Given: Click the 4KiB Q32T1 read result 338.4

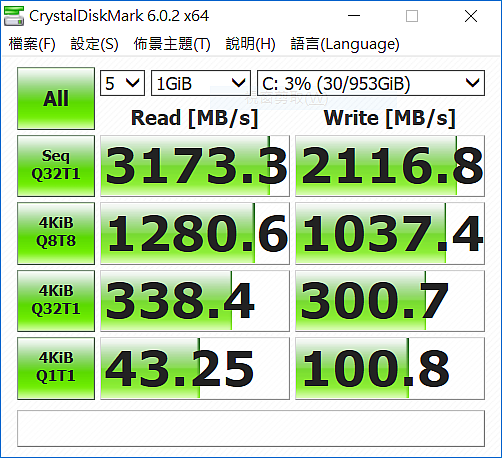Looking at the screenshot, I should pyautogui.click(x=195, y=301).
